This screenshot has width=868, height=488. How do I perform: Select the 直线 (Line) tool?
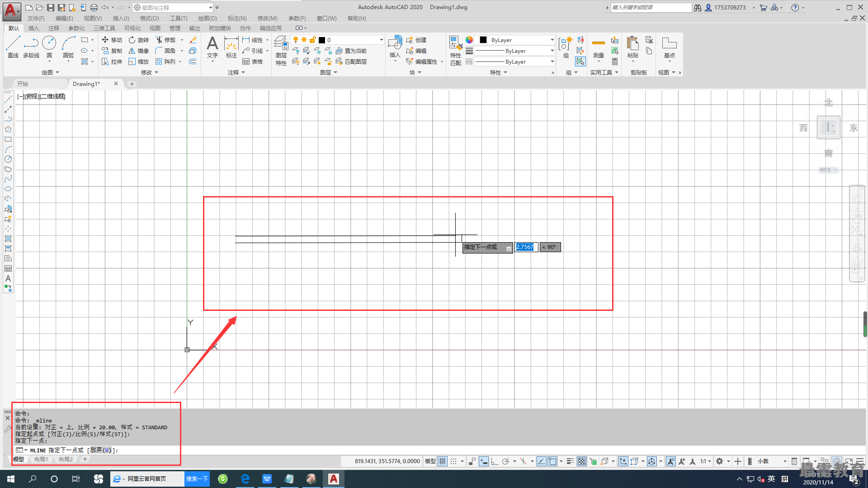[x=13, y=47]
